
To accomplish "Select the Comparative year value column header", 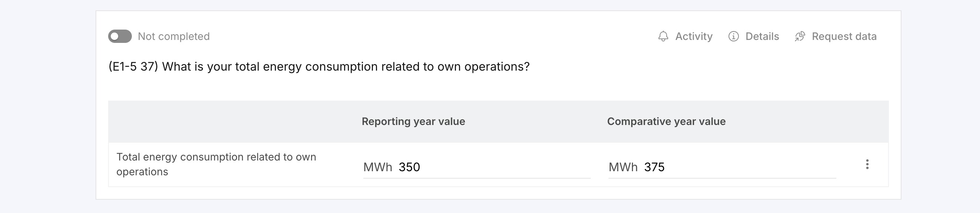I will [x=666, y=122].
